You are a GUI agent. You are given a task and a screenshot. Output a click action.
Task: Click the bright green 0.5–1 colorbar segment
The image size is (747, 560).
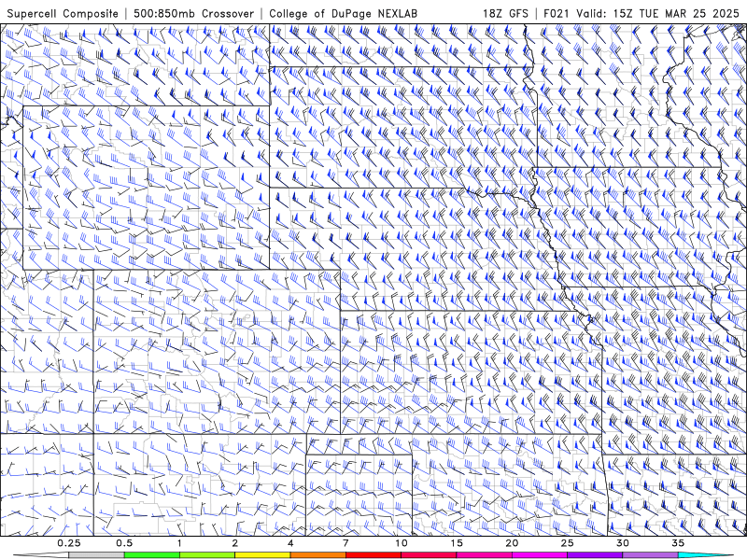click(x=152, y=555)
